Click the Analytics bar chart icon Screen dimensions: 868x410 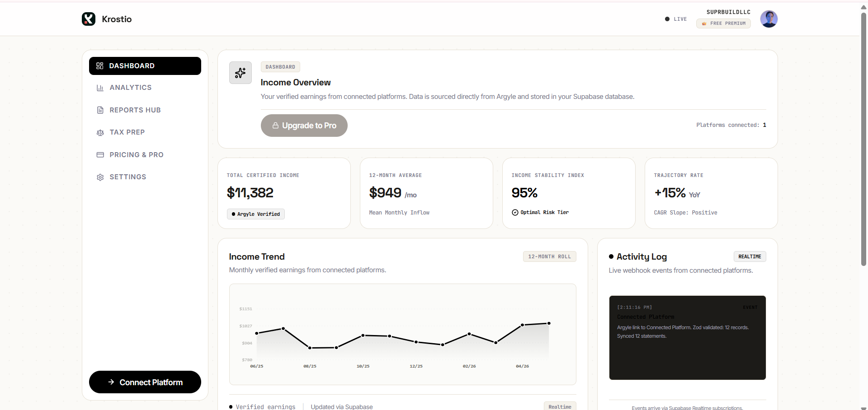click(x=100, y=88)
